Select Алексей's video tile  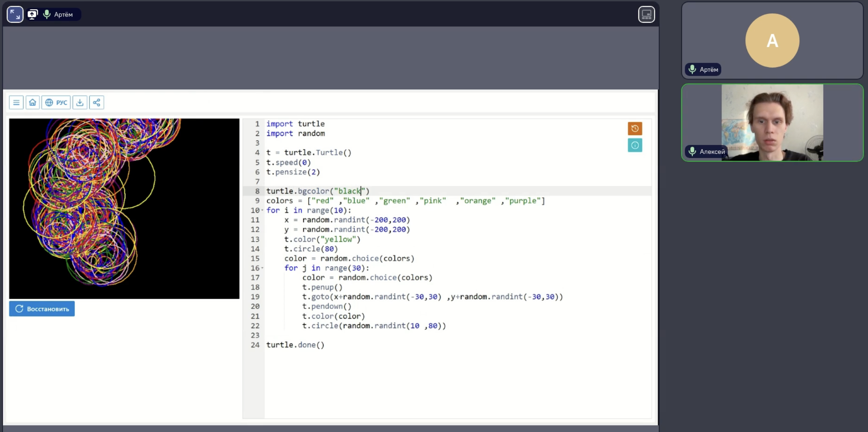pyautogui.click(x=772, y=122)
